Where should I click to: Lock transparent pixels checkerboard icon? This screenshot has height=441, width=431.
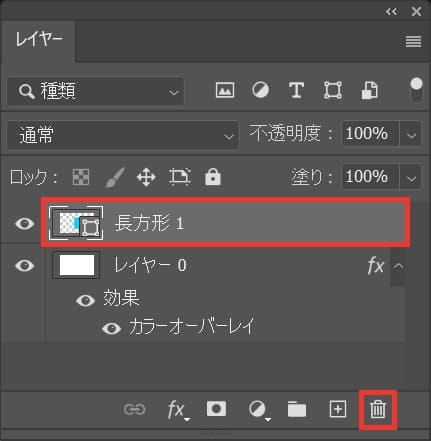81,177
